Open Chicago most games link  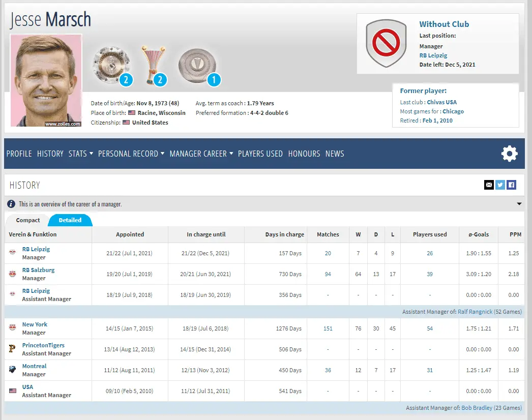point(453,111)
